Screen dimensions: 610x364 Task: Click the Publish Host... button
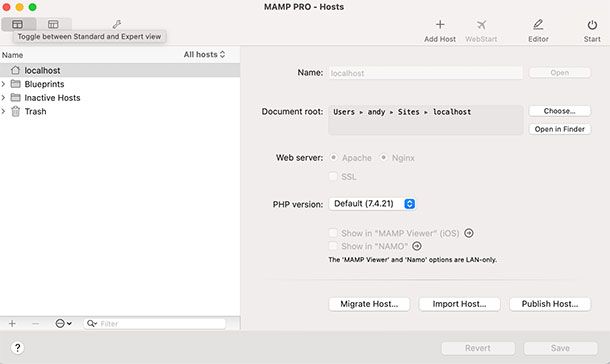(x=550, y=304)
